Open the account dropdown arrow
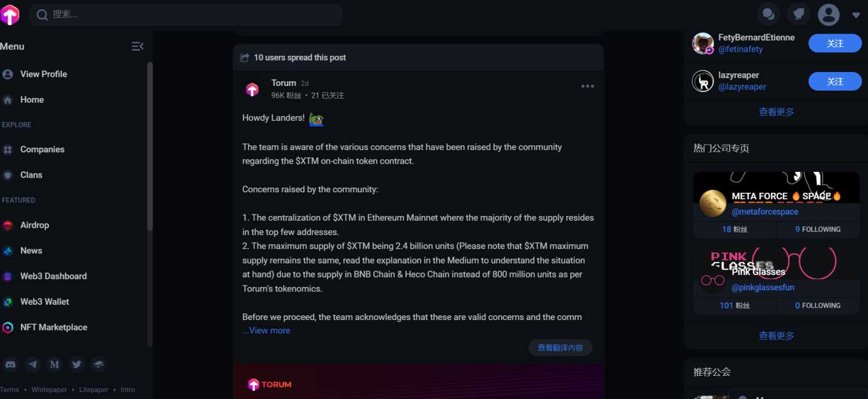Image resolution: width=868 pixels, height=399 pixels. tap(858, 14)
